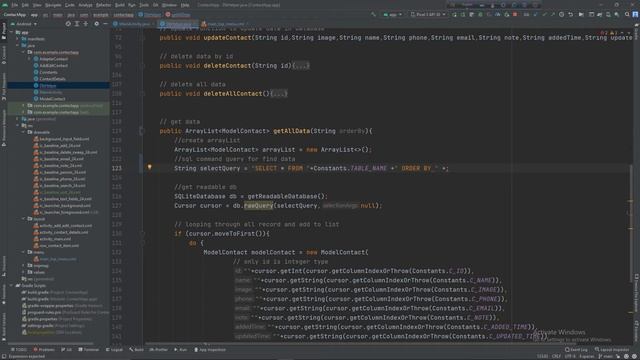Collapse the drawable folder
This screenshot has height=360, width=640.
pyautogui.click(x=24, y=132)
